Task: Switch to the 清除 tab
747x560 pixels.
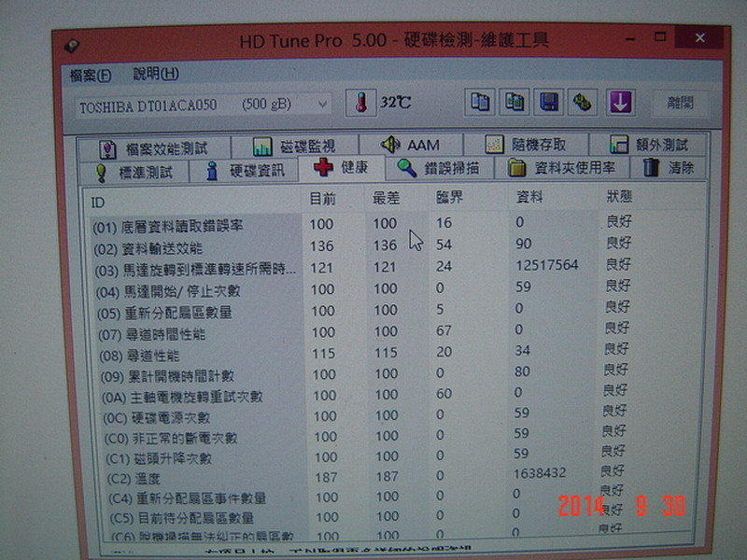Action: coord(668,168)
